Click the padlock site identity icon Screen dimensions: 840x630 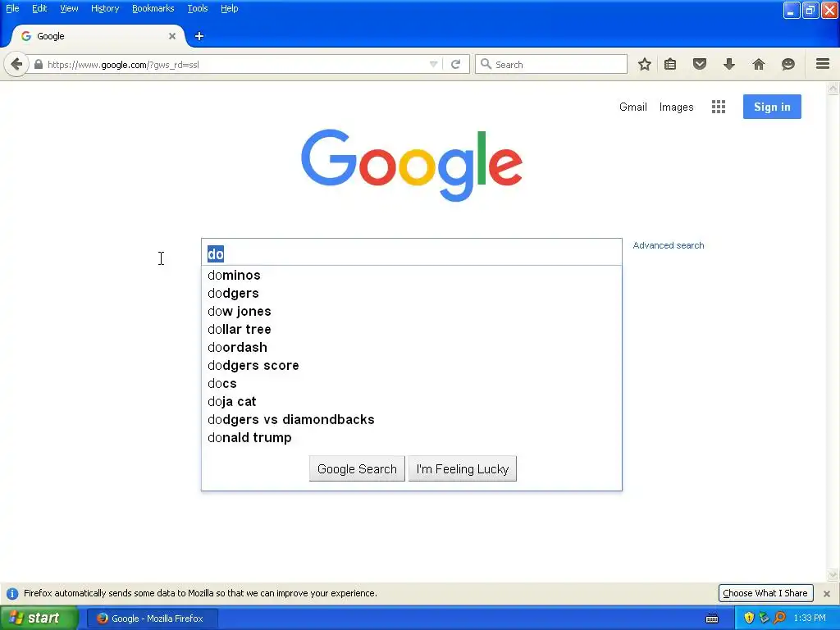[x=38, y=65]
